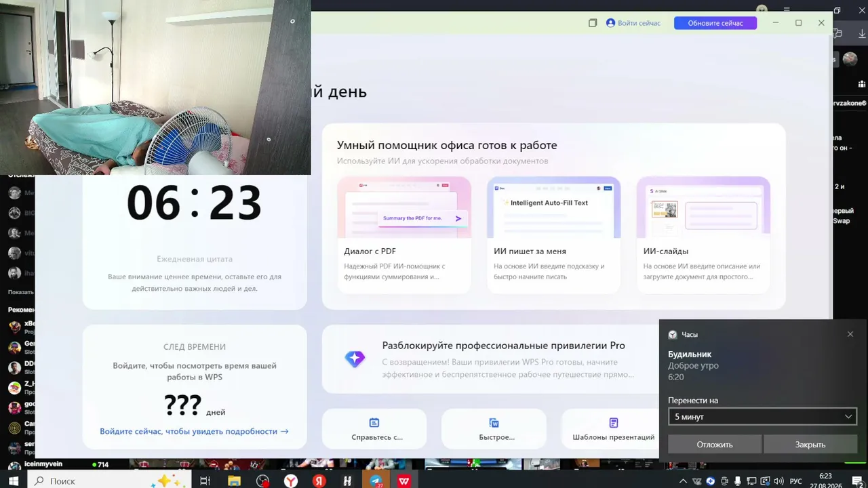This screenshot has width=868, height=488.
Task: Click the ИИ-слайды title text
Action: click(x=665, y=251)
